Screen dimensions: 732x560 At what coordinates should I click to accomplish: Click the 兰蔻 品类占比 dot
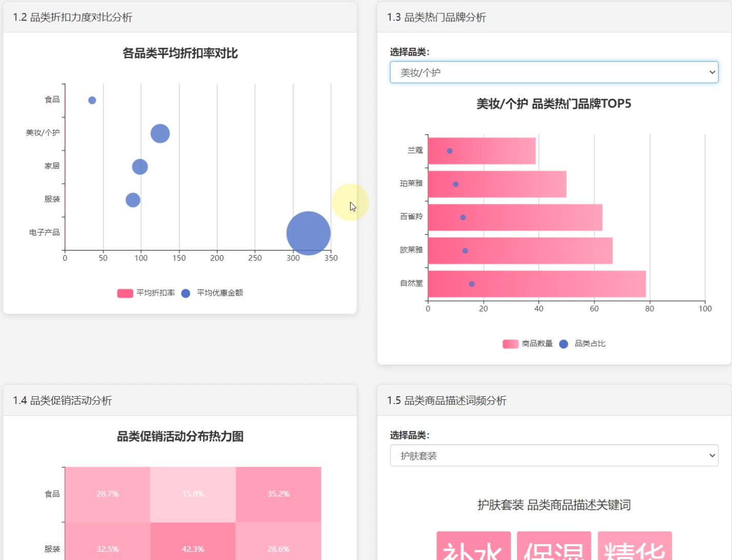[450, 151]
